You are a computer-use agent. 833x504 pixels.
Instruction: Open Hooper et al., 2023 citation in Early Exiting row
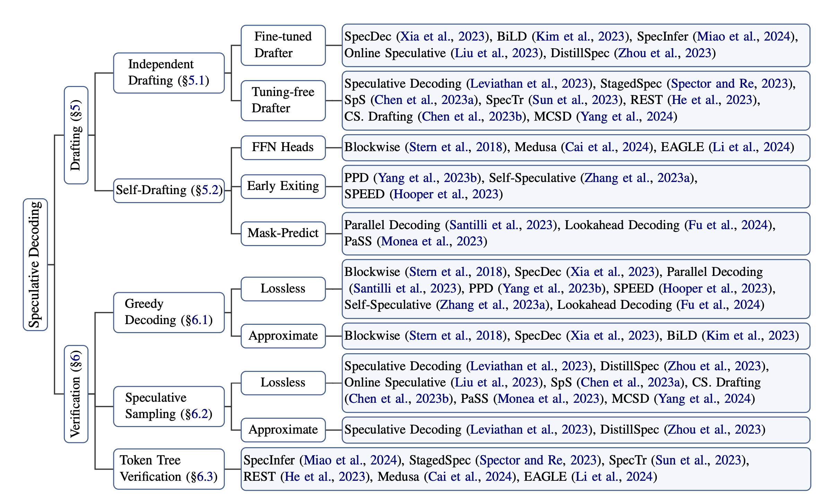(446, 194)
